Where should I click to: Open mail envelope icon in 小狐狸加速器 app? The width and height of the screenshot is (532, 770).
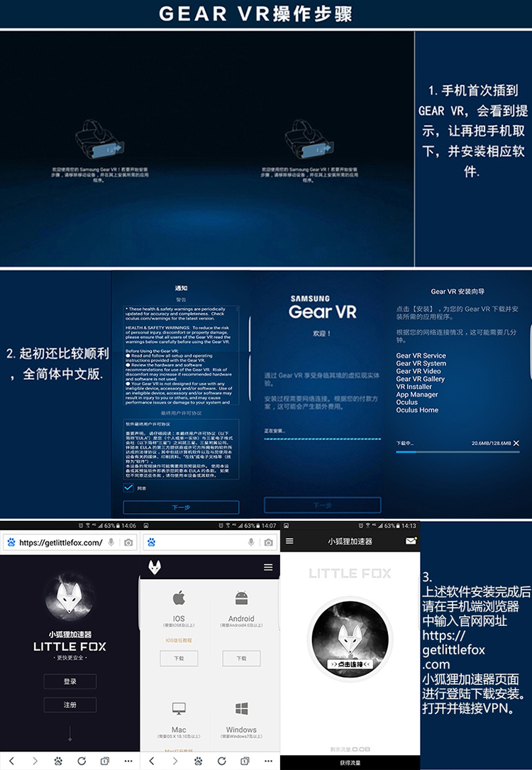coord(411,541)
